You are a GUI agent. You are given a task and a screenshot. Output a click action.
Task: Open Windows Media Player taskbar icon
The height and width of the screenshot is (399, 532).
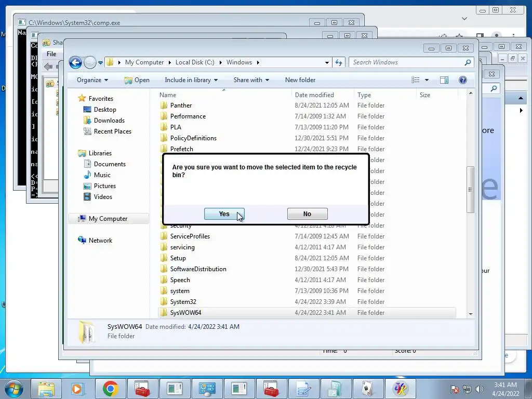(x=77, y=389)
